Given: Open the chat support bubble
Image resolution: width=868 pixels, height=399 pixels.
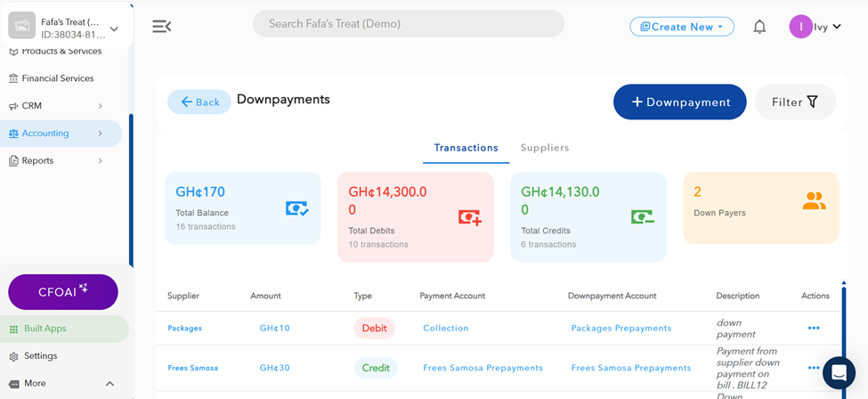Looking at the screenshot, I should pos(839,373).
